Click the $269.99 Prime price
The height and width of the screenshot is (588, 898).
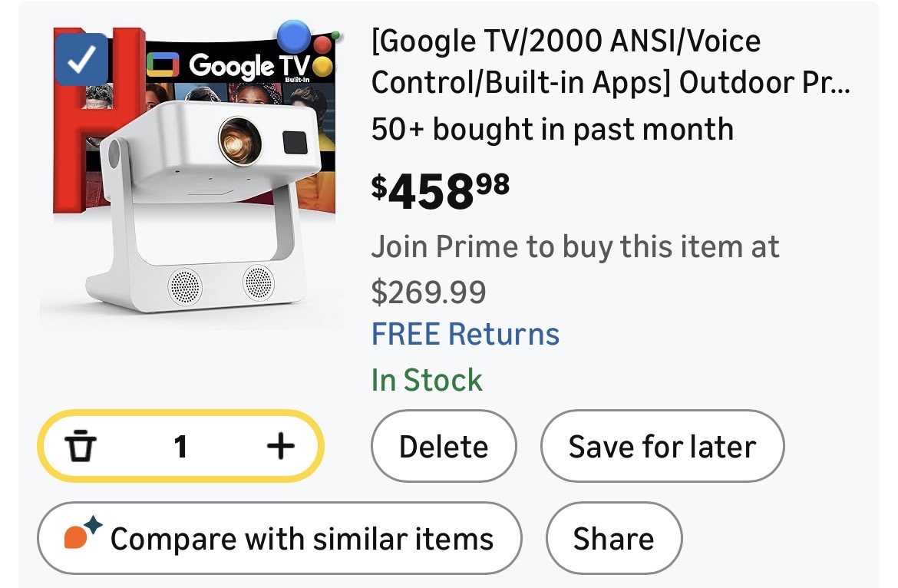tap(428, 292)
